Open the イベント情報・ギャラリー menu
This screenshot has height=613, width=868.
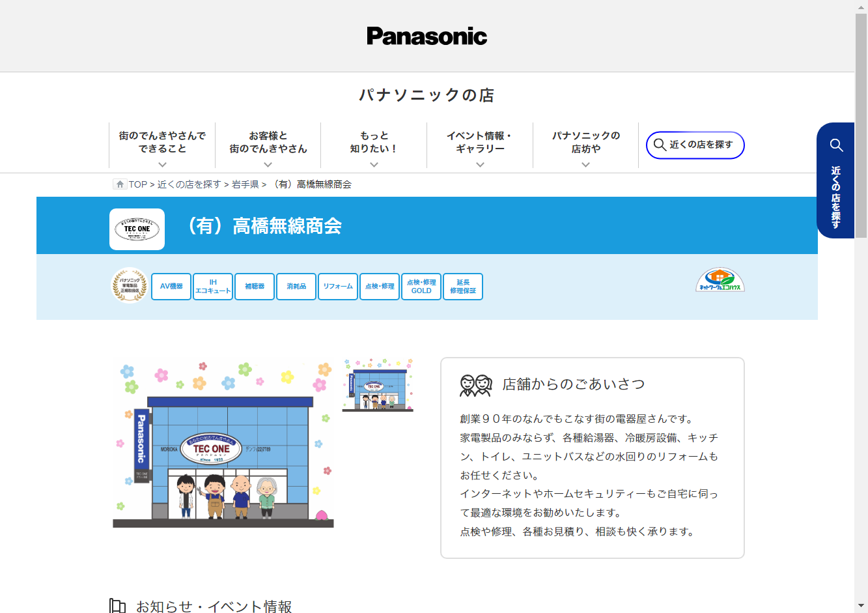(x=480, y=146)
